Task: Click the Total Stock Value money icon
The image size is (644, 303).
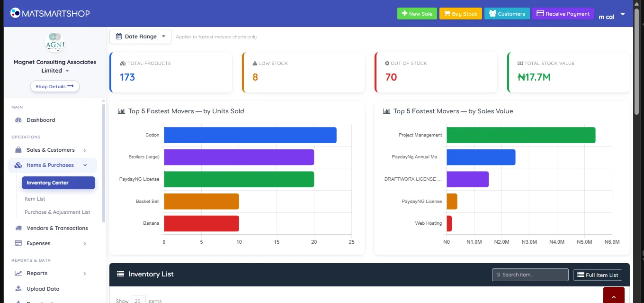Action: coord(520,63)
